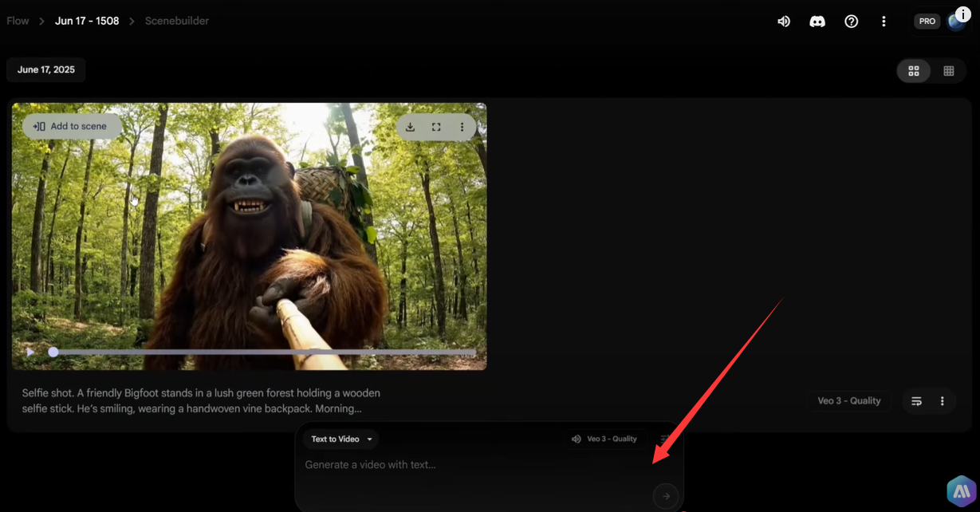Open the header three-dot more menu
Image resolution: width=980 pixels, height=512 pixels.
click(884, 22)
